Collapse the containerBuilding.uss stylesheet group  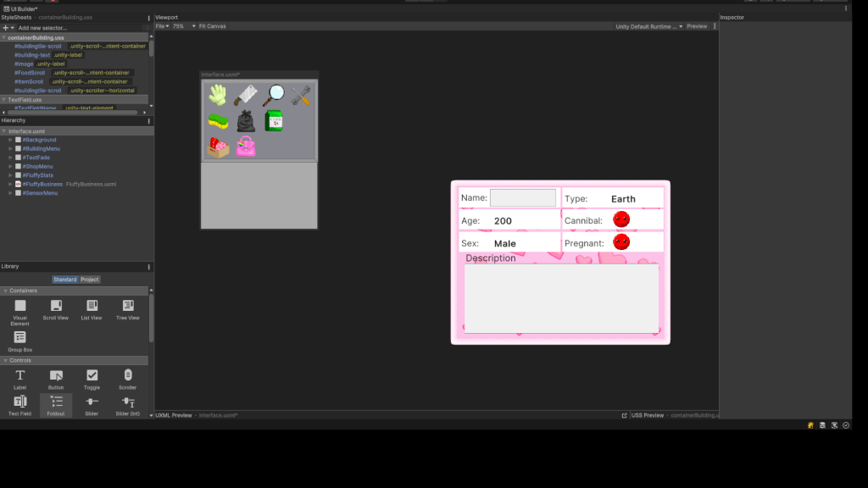pos(5,37)
